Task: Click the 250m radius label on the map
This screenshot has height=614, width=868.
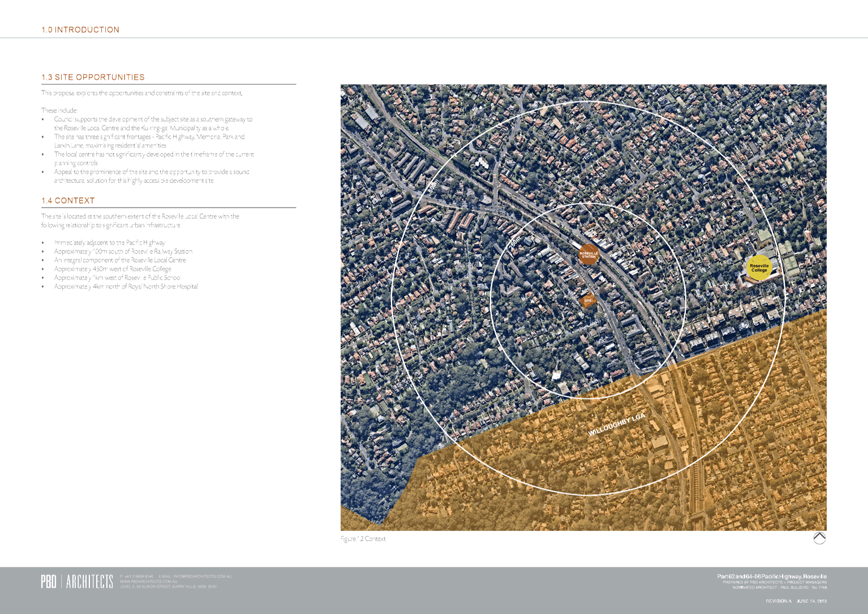Action: click(514, 244)
